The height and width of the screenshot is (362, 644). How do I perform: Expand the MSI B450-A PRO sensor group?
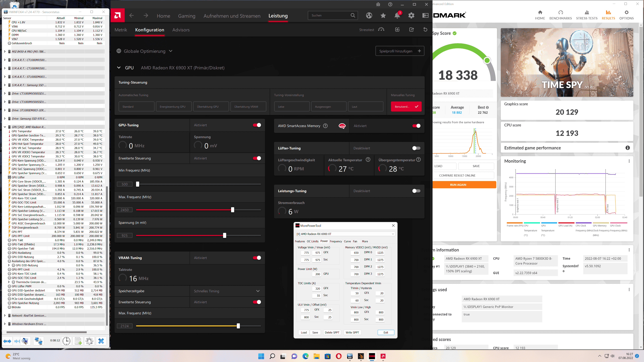point(5,51)
